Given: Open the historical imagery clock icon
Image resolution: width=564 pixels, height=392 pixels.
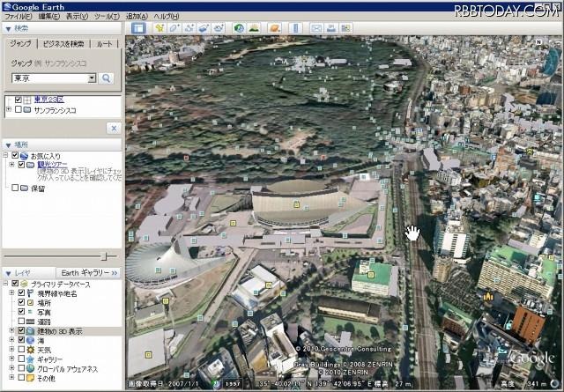Looking at the screenshot, I should 239,28.
